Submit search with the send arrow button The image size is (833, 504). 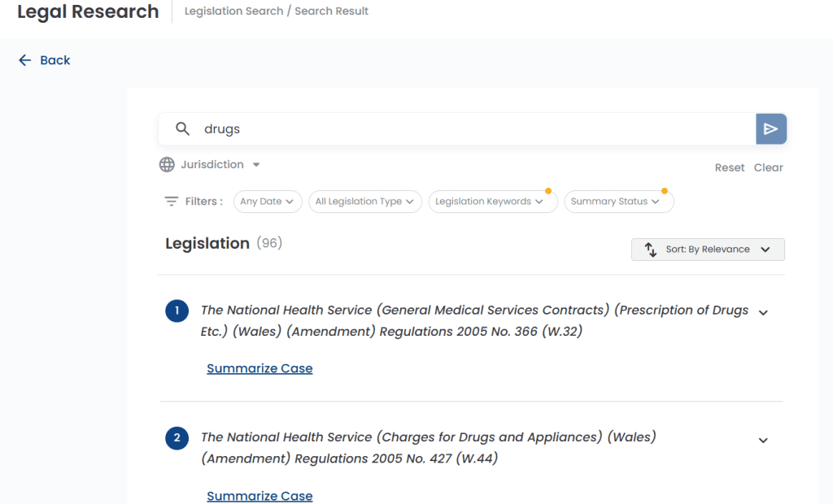[x=771, y=128]
